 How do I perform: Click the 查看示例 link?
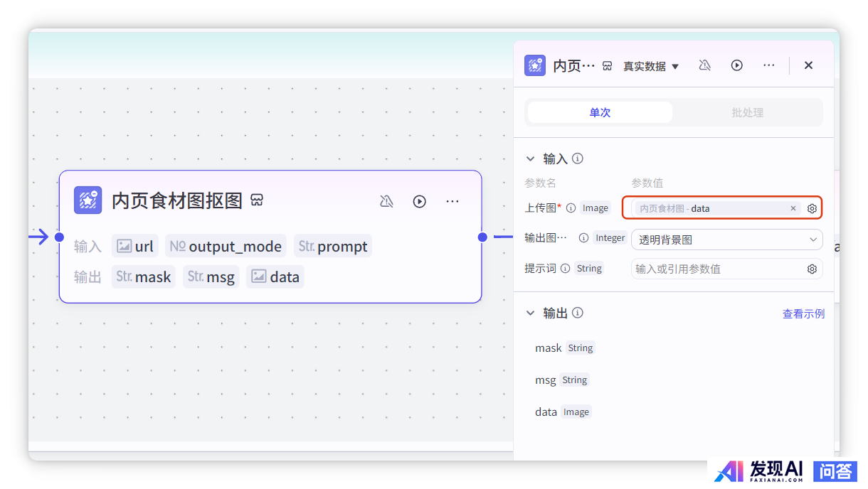(x=803, y=313)
